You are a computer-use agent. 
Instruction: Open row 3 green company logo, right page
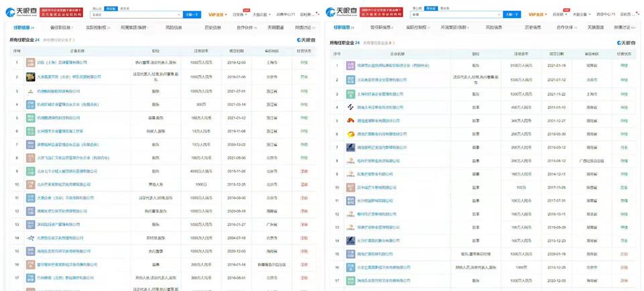pos(350,94)
